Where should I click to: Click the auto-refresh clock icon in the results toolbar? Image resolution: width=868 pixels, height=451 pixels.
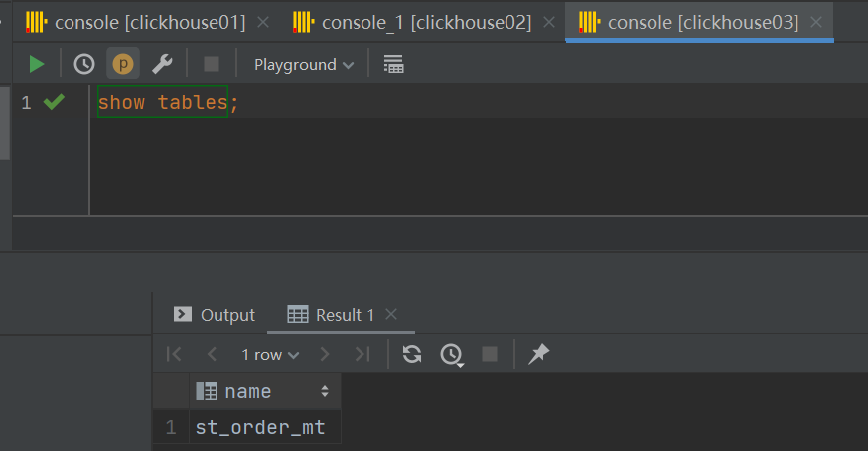pyautogui.click(x=452, y=355)
